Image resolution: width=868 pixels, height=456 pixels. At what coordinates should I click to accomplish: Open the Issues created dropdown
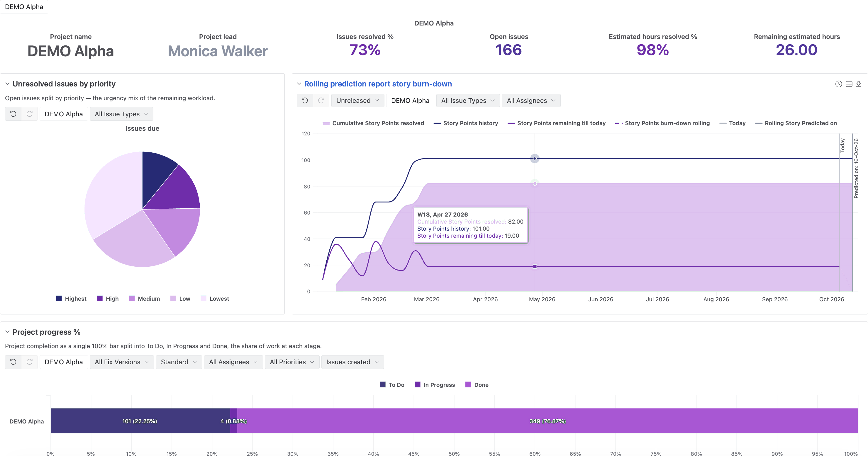[352, 362]
